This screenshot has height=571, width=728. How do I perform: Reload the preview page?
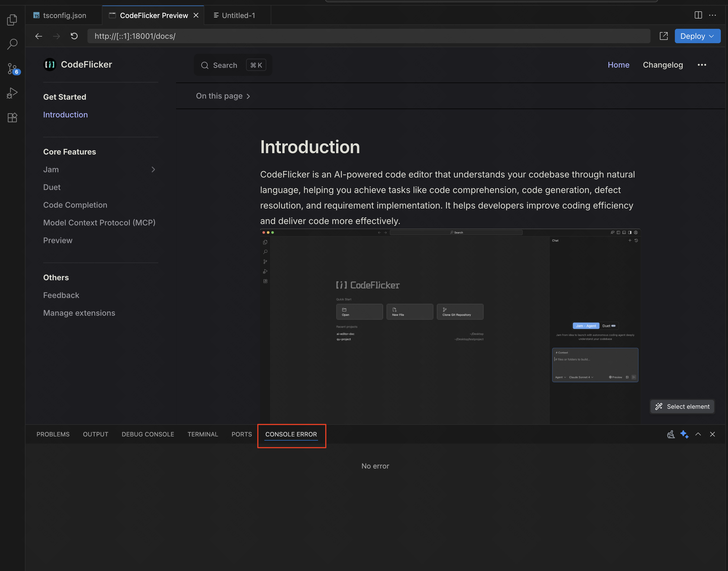[74, 36]
